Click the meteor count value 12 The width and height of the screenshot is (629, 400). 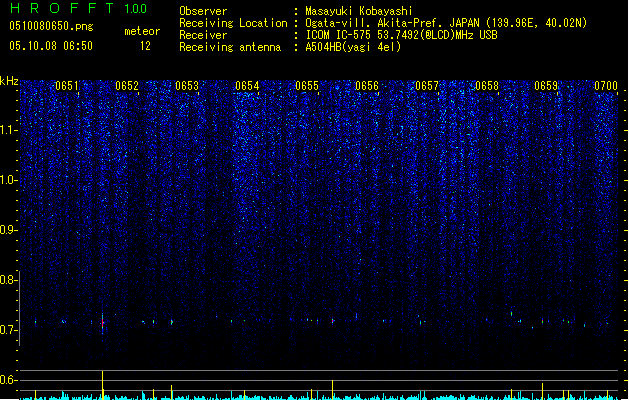coord(145,46)
